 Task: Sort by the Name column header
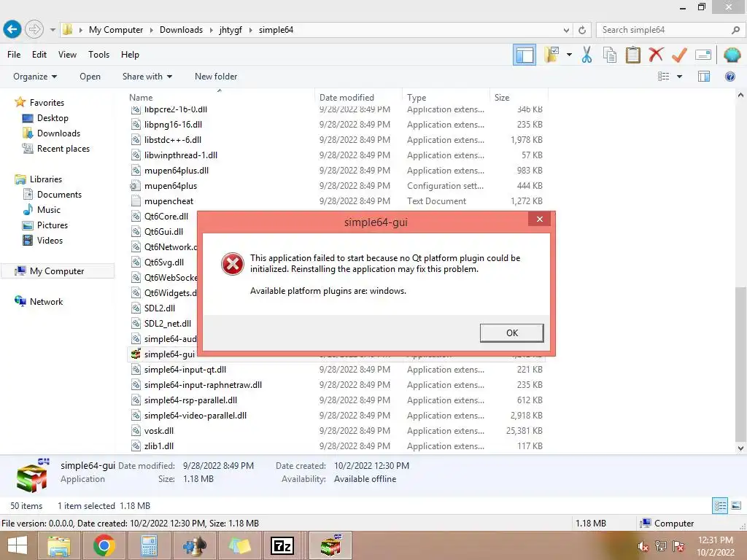click(x=141, y=98)
